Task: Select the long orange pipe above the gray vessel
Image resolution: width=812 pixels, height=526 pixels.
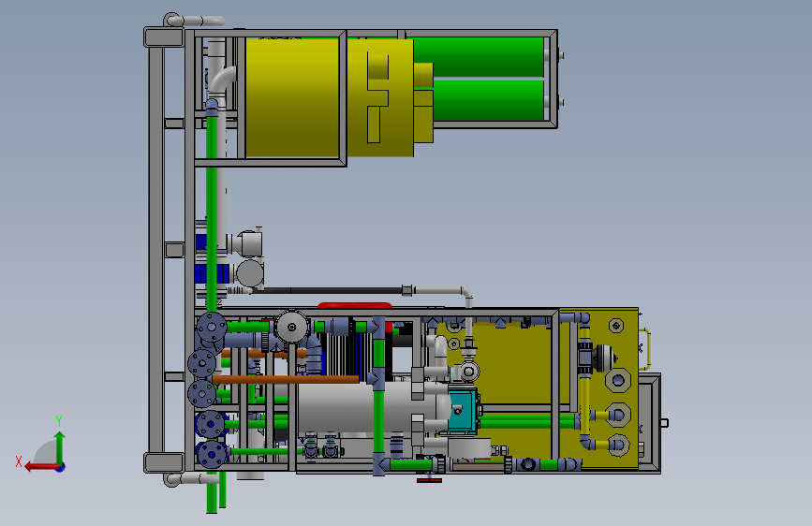Action: pos(286,379)
